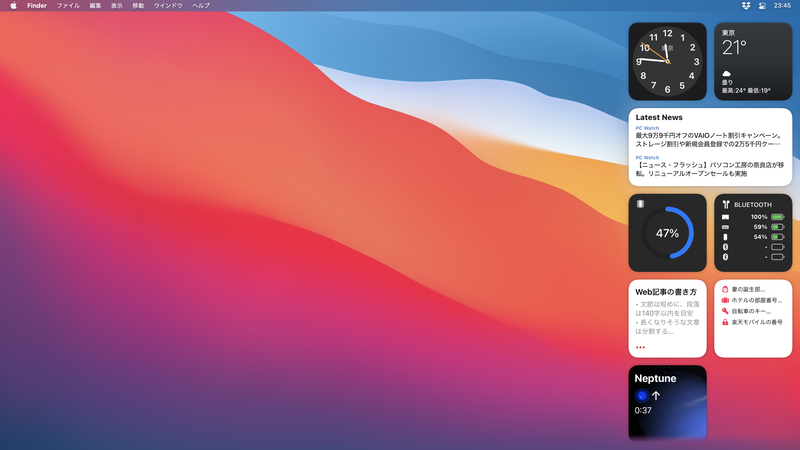Screen dimensions: 800x450
Task: Click 最高:24° 最低:19° forecast text
Action: [746, 91]
